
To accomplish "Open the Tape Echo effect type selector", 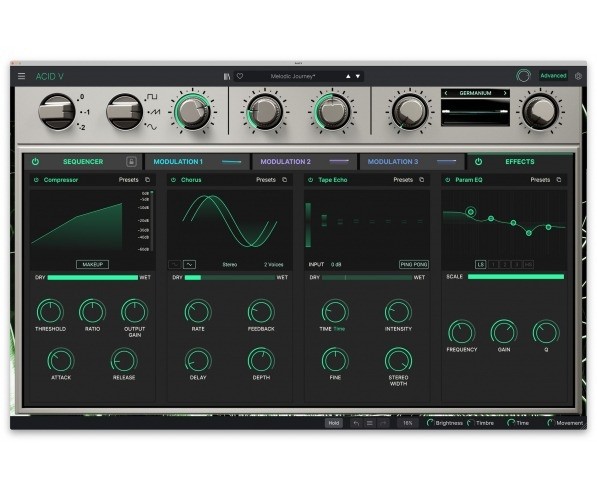I will pyautogui.click(x=333, y=180).
